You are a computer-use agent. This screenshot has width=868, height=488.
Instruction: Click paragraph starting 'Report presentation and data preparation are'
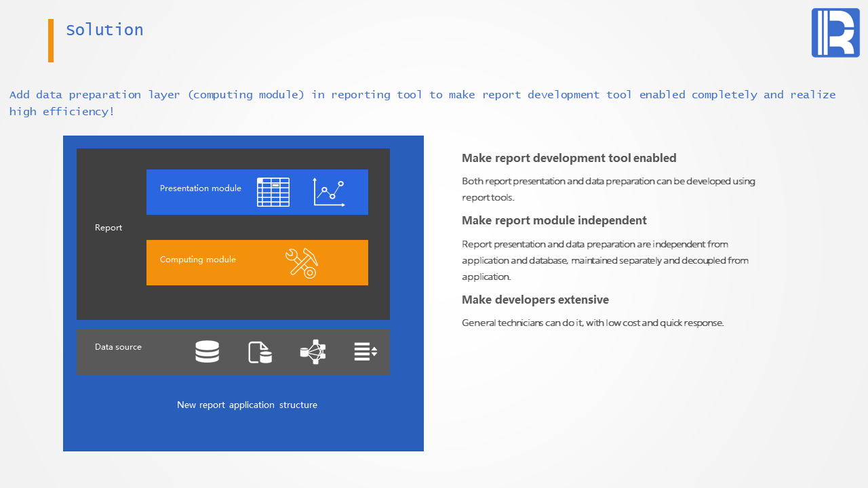(x=605, y=260)
